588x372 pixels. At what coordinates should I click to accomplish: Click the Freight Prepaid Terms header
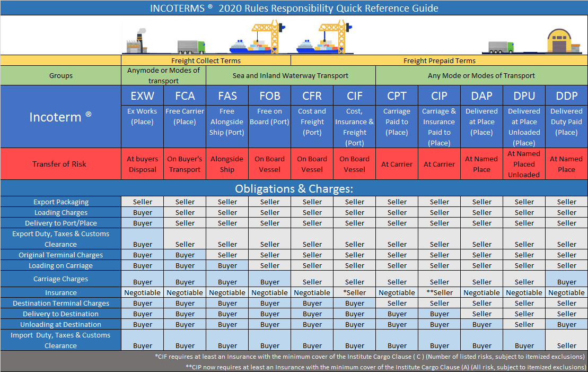[x=439, y=60]
